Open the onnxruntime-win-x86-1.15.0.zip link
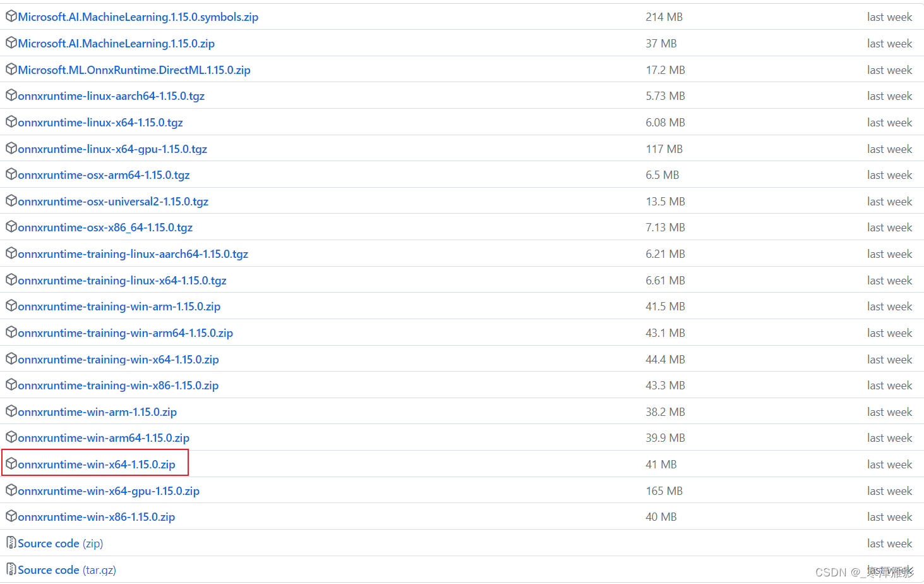This screenshot has height=584, width=924. (x=97, y=517)
